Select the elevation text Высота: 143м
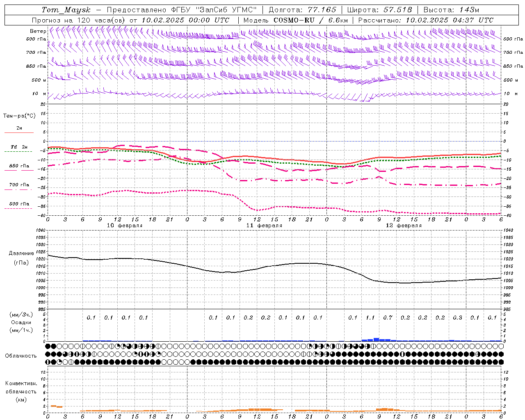525x420 pixels. [451, 10]
